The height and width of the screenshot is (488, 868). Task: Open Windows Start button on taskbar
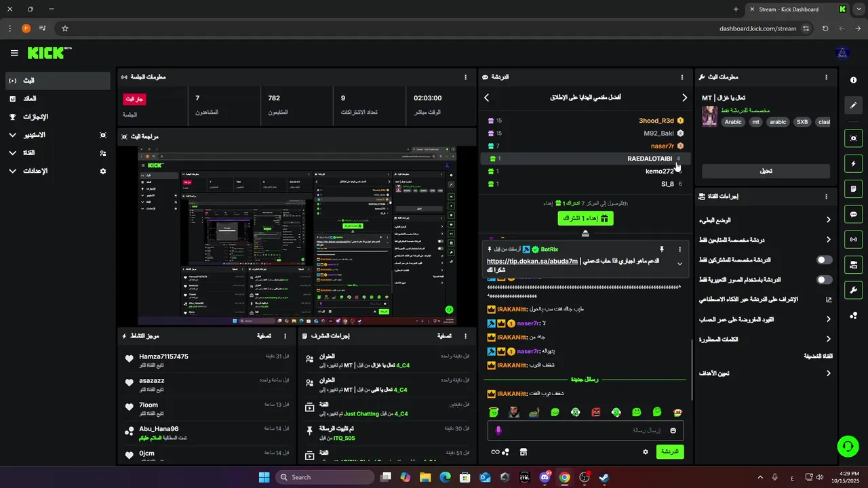click(x=264, y=477)
